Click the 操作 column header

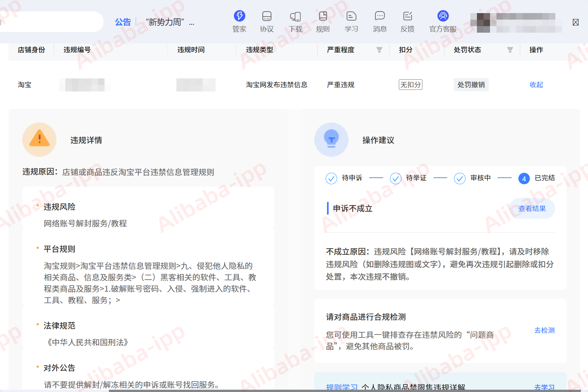tap(536, 50)
